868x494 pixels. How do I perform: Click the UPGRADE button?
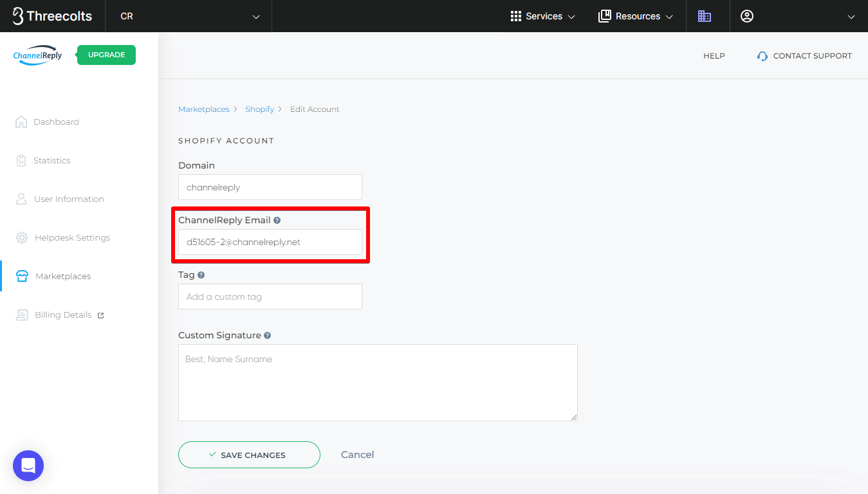pyautogui.click(x=106, y=55)
